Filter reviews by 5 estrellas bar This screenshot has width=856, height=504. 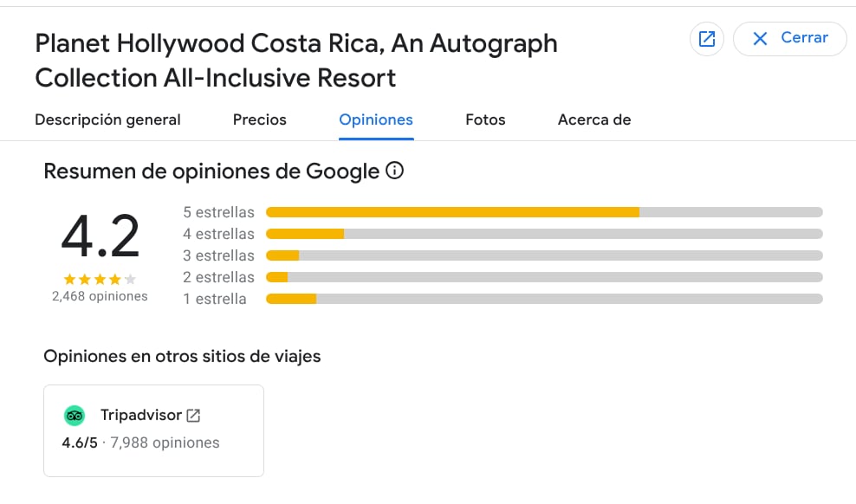coord(543,212)
